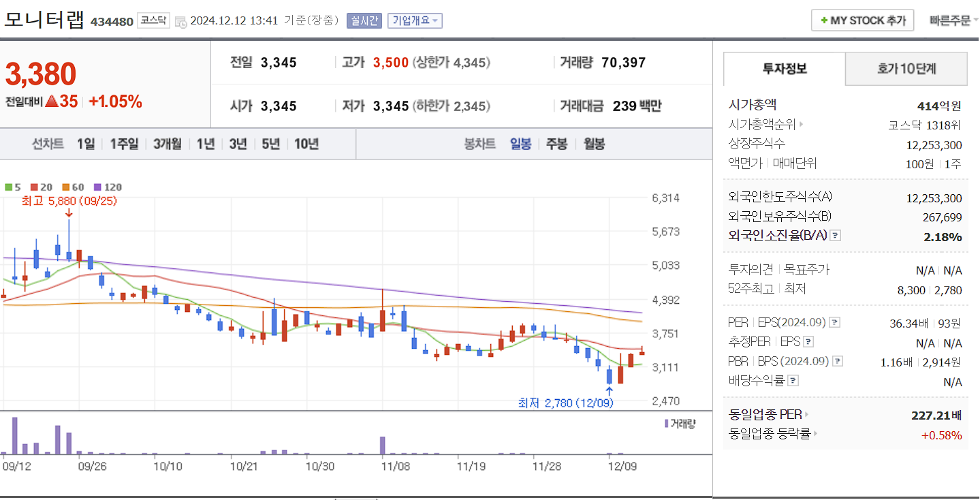Screen dimensions: 980x500
Task: Click help icon next to PER EPS(2024.09)
Action: pos(834,323)
